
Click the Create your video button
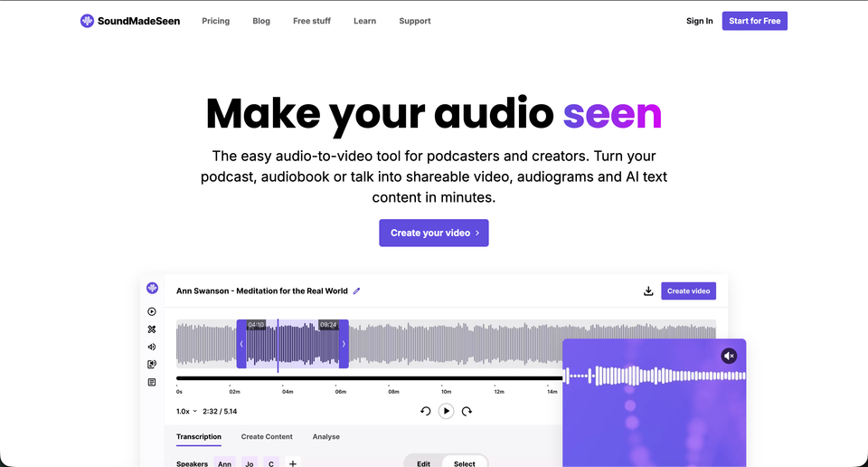(433, 233)
